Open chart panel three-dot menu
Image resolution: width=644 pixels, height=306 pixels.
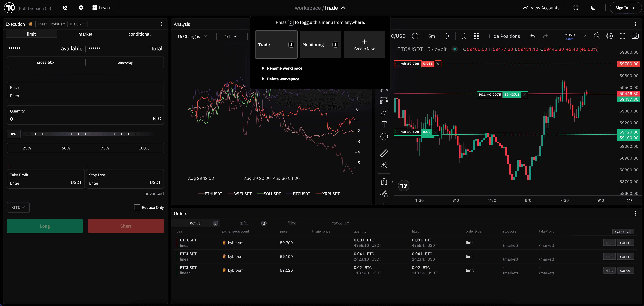tap(635, 24)
